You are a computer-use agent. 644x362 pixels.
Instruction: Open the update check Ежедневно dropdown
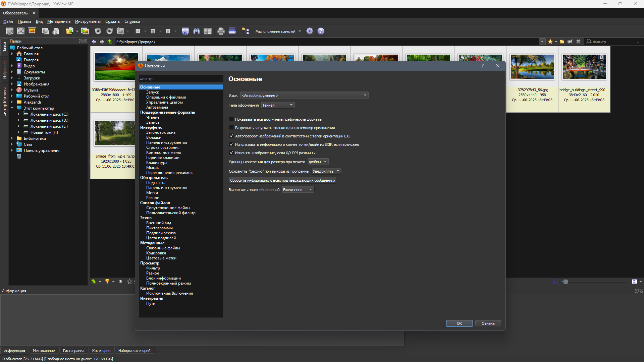click(x=298, y=190)
